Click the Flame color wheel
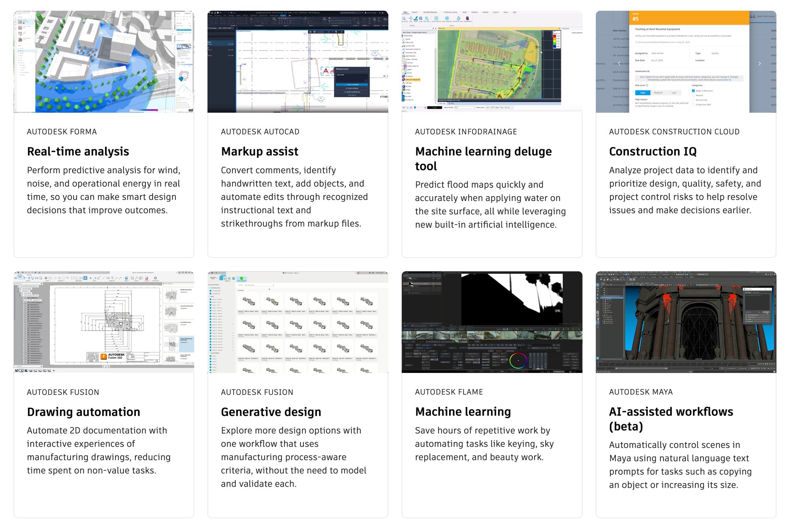The height and width of the screenshot is (532, 790). coord(518,361)
